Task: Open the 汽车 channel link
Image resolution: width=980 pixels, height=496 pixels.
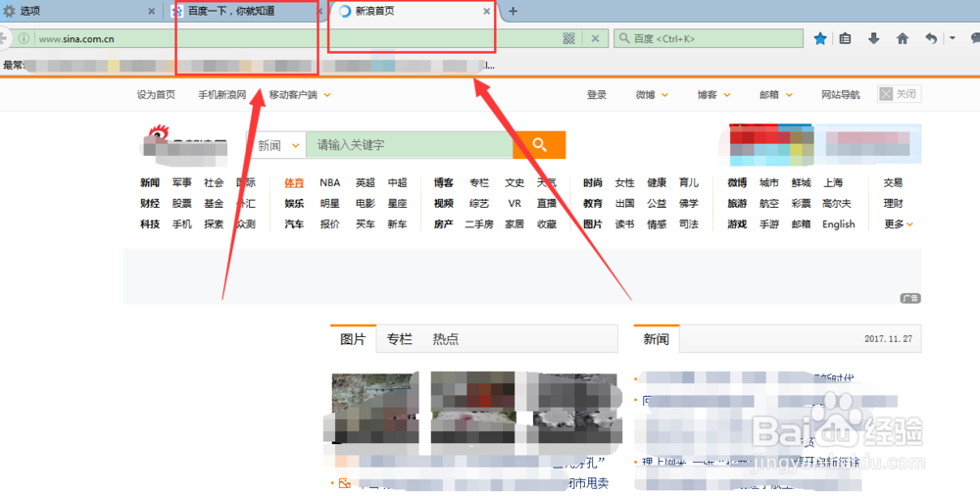Action: tap(294, 223)
